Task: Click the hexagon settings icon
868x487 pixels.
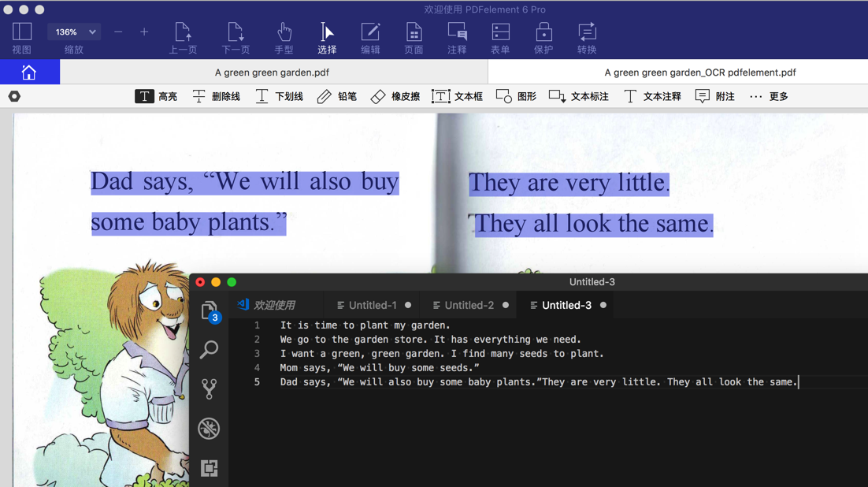Action: 14,96
